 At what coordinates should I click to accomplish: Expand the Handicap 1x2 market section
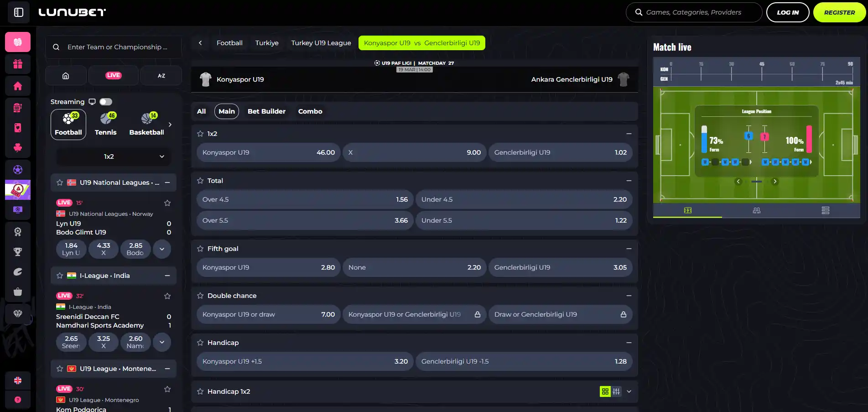(x=629, y=391)
